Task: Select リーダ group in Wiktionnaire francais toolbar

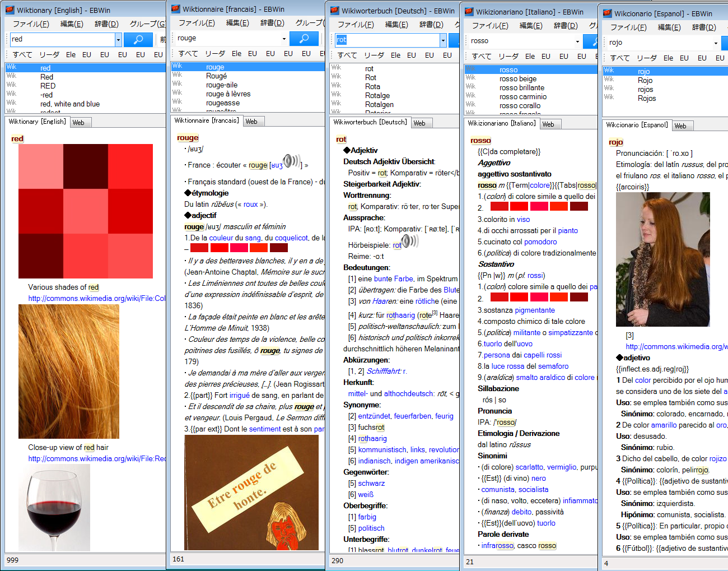Action: [x=215, y=54]
